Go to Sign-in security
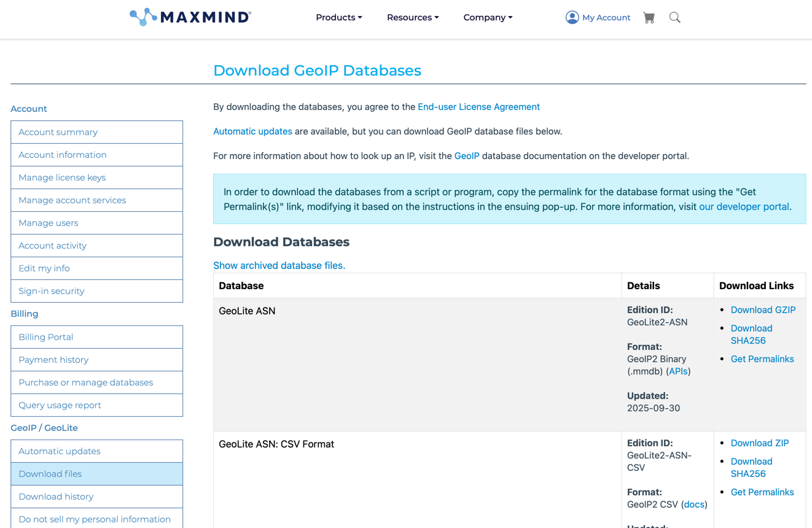 point(96,291)
